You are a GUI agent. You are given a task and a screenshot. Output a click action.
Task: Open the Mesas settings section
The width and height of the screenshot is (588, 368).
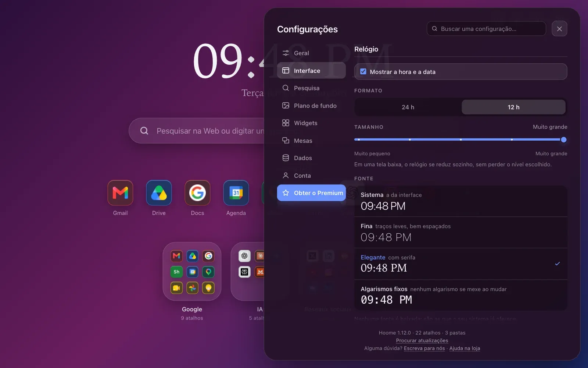point(311,141)
